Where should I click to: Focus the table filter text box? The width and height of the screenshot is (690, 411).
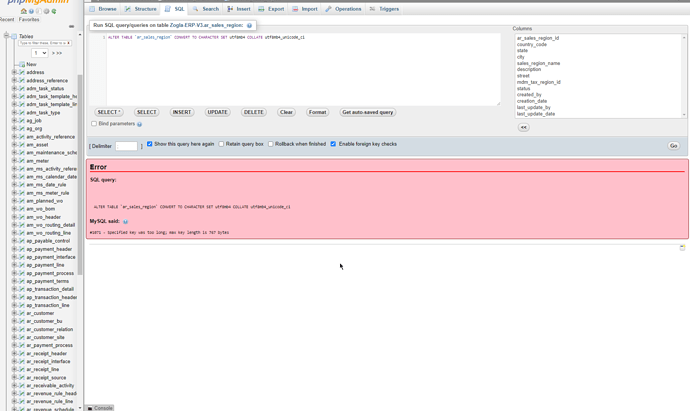44,43
